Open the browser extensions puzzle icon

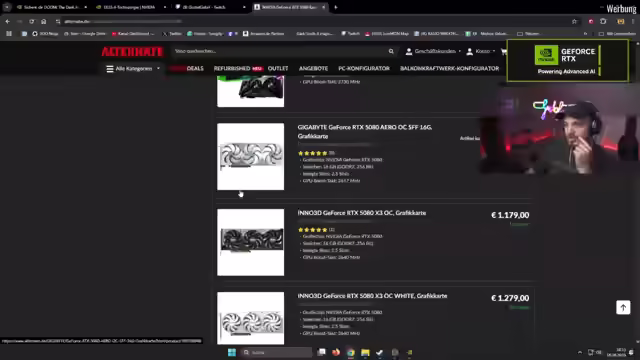[x=603, y=21]
